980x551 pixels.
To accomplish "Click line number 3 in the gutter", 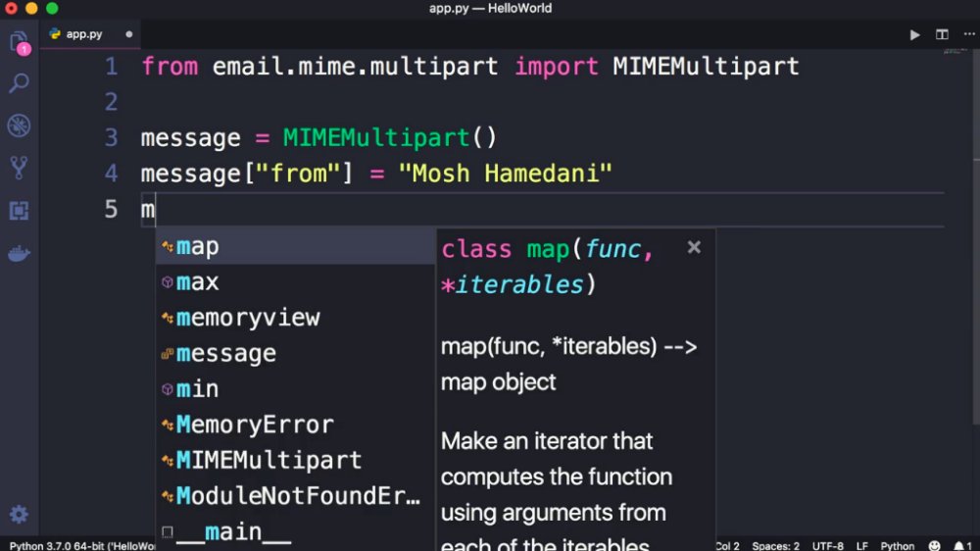I will tap(112, 137).
